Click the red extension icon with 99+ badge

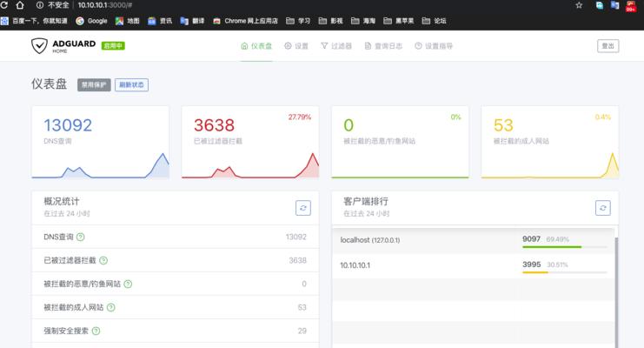[x=631, y=6]
